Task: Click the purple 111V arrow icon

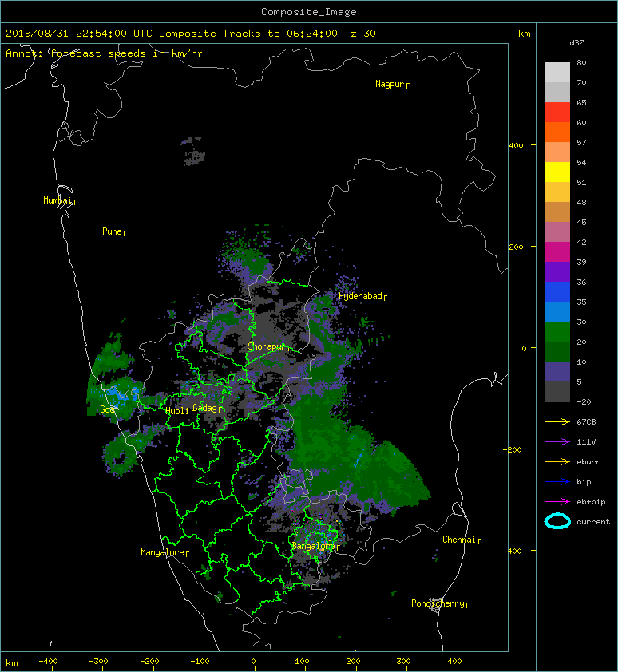Action: click(557, 442)
